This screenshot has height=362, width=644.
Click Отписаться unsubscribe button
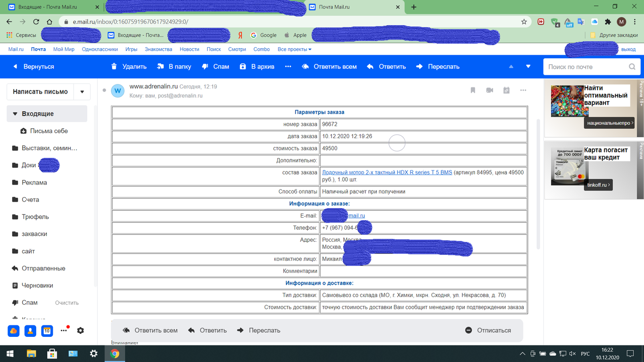pyautogui.click(x=488, y=330)
